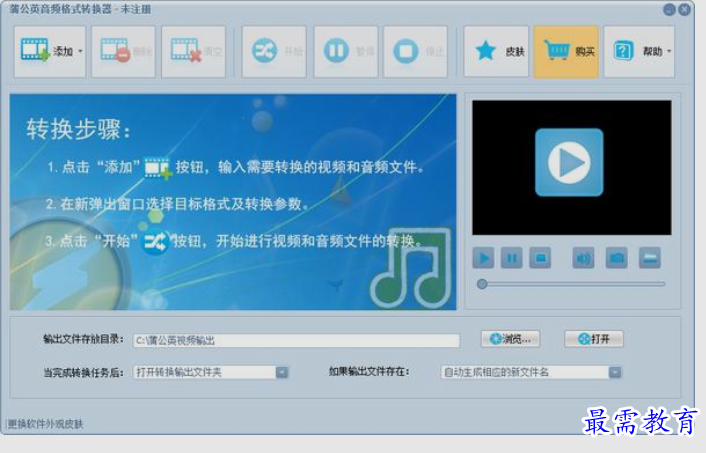Open the 如果输出文件存在 dropdown
The image size is (706, 453).
click(531, 372)
